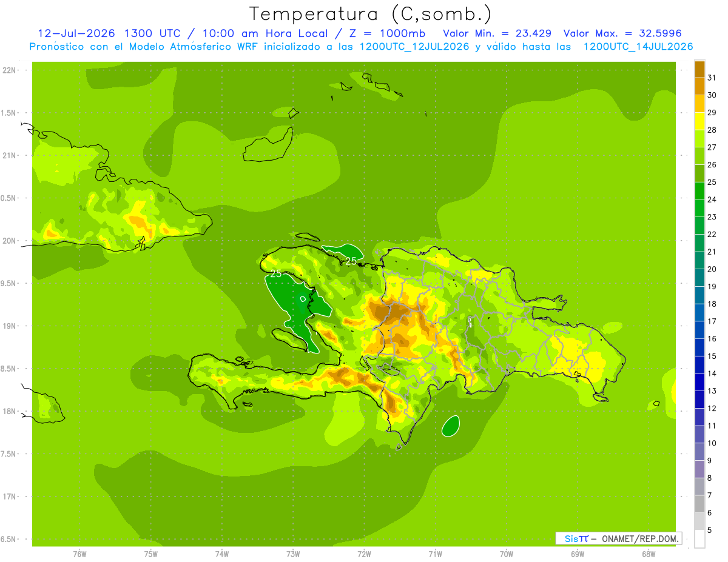Click the 21N latitude axis label
Screen dimensions: 728x562
coord(10,155)
